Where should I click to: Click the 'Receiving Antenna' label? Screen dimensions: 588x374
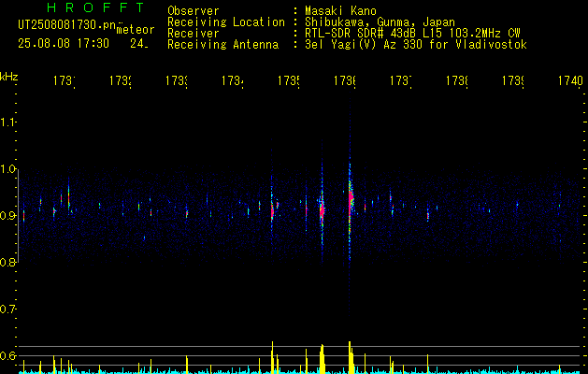[x=222, y=45]
